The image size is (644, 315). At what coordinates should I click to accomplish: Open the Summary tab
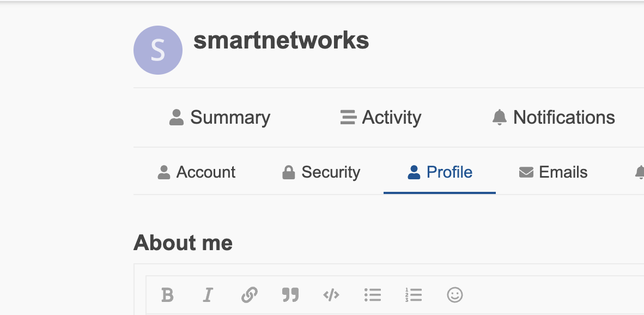click(220, 118)
